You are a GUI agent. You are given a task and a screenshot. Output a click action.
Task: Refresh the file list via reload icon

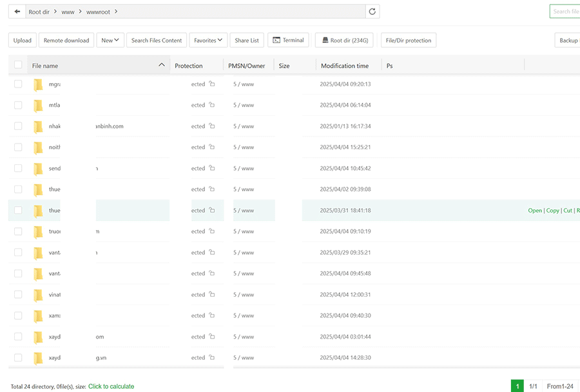click(372, 12)
